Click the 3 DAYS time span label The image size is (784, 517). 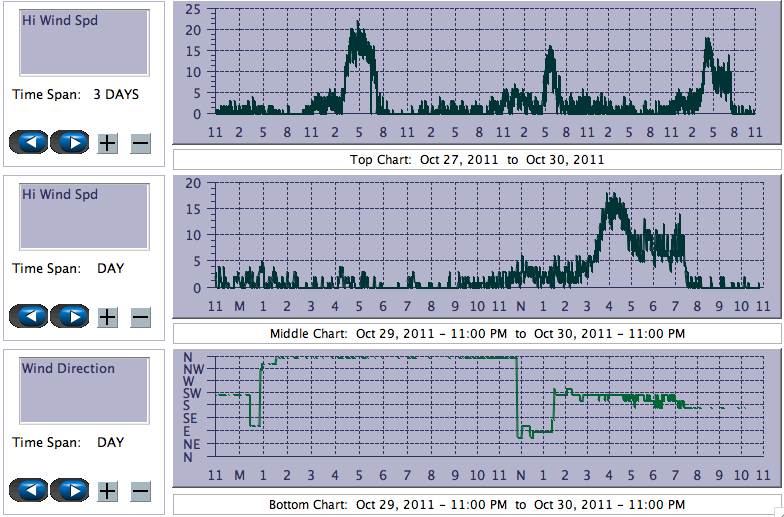pos(116,95)
